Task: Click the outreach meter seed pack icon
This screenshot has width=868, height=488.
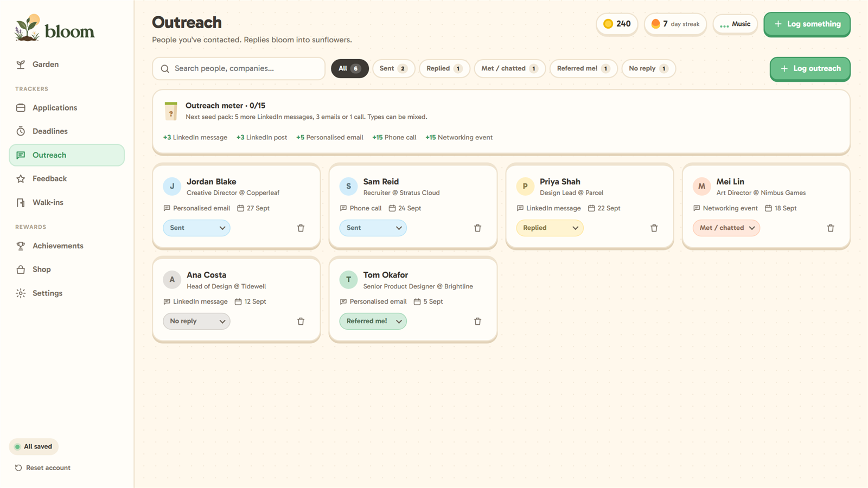Action: [x=171, y=111]
